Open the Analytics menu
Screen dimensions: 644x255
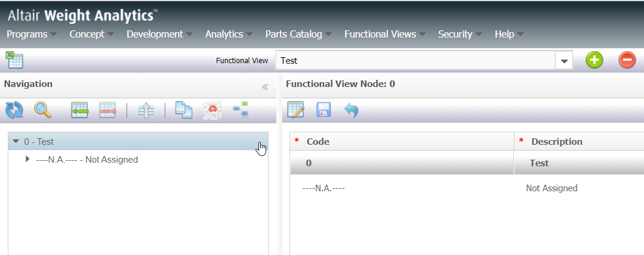tap(229, 35)
